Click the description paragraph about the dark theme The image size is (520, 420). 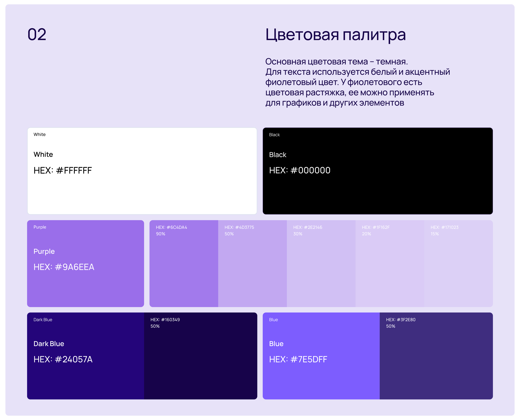[357, 82]
